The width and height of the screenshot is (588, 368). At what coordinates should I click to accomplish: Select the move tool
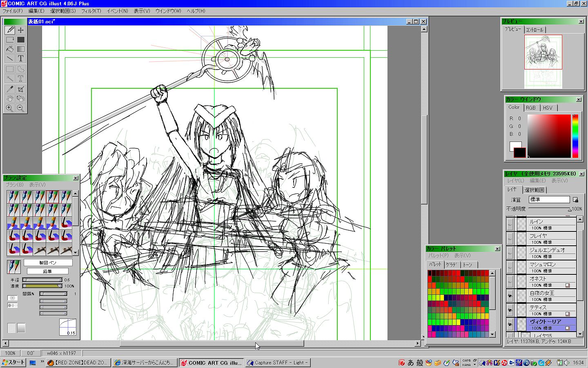pyautogui.click(x=21, y=30)
